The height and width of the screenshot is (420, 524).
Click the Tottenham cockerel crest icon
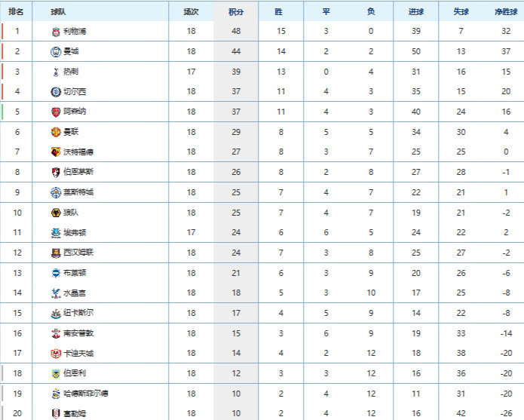click(x=56, y=72)
